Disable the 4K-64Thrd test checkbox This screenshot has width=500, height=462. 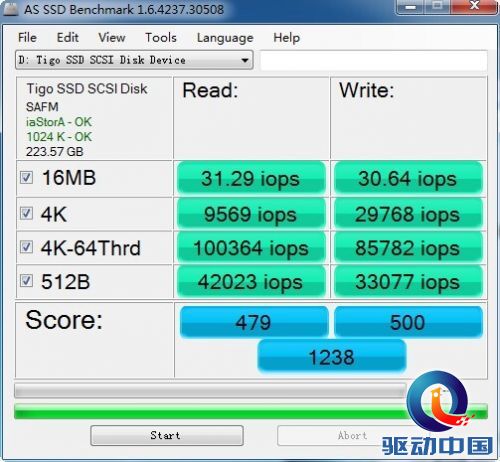coord(26,247)
